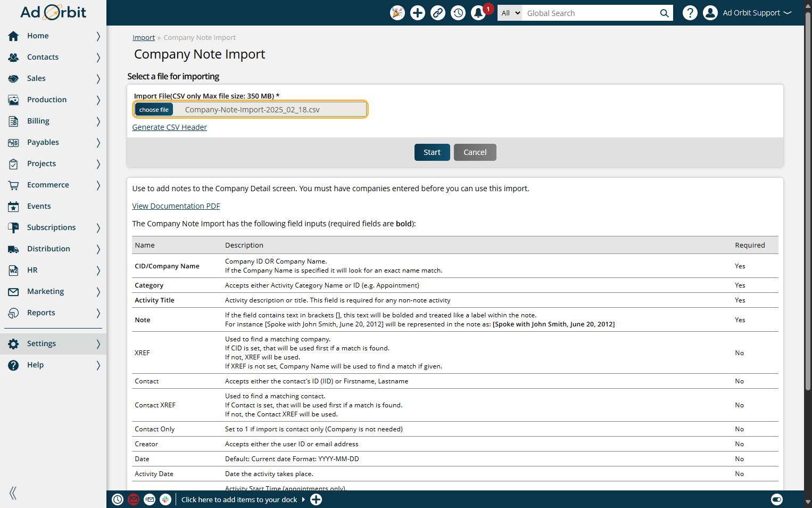Expand the Contacts menu chevron
This screenshot has width=812, height=508.
[98, 57]
